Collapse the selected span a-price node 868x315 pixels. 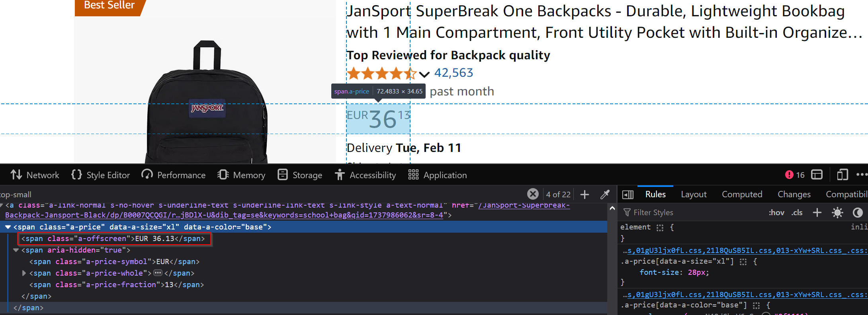point(8,227)
